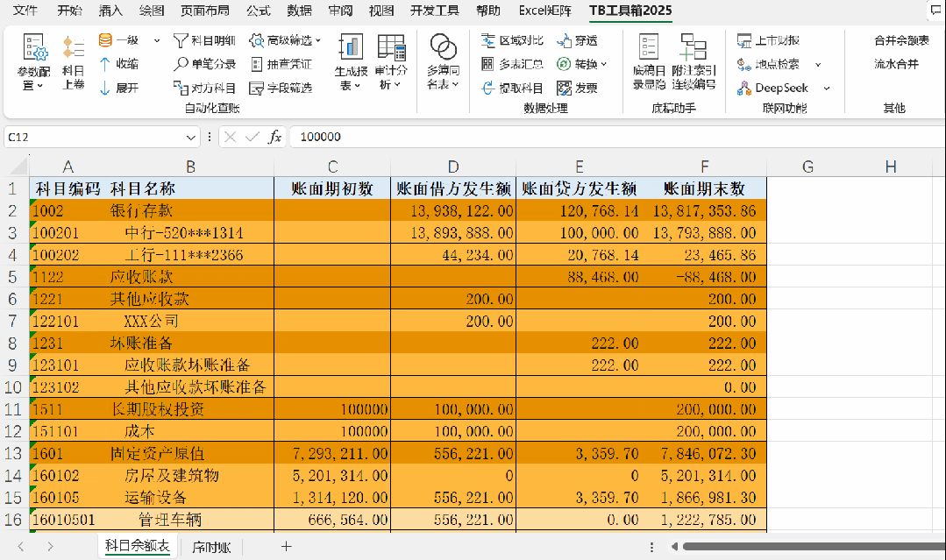Click cell -88,468.00
This screenshot has width=946, height=560.
point(705,277)
